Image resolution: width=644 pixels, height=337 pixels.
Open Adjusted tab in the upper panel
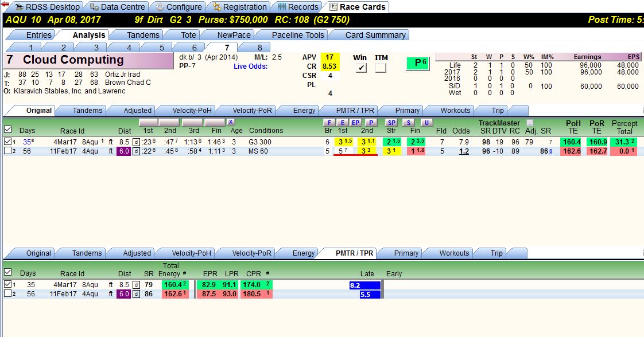tap(138, 110)
